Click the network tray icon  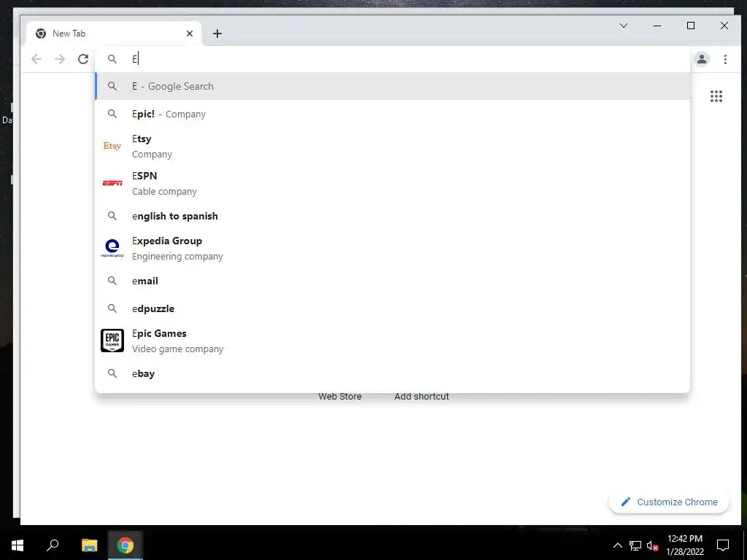635,545
